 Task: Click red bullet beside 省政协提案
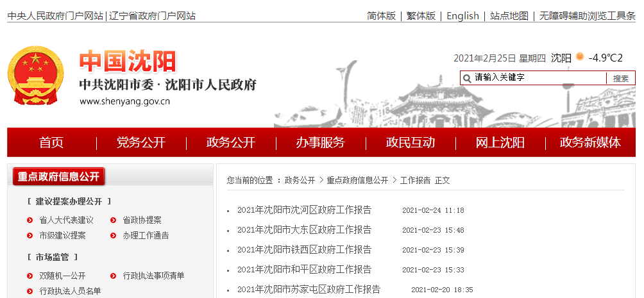pos(114,220)
